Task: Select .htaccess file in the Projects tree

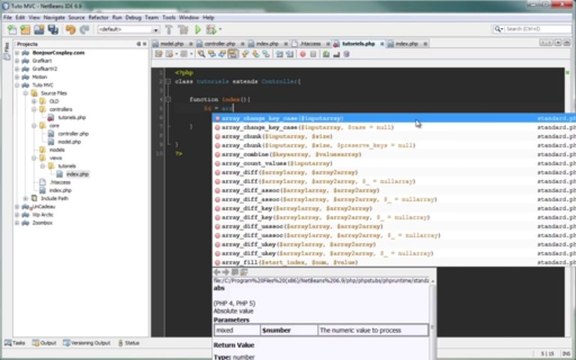Action: (x=60, y=182)
